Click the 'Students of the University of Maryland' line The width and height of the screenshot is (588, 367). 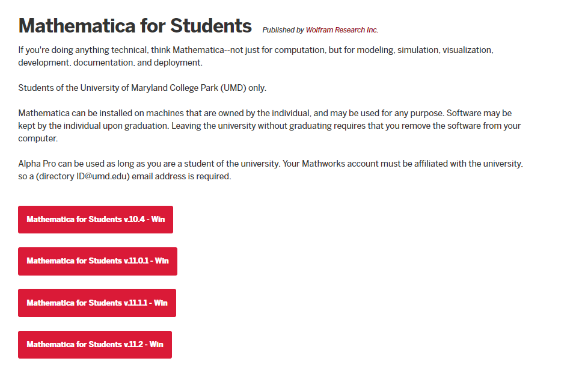pos(142,88)
